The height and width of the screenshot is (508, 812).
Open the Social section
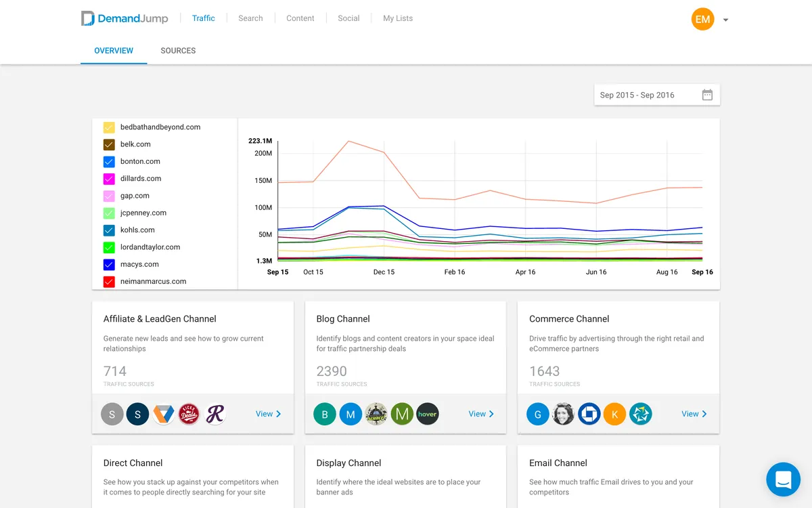tap(348, 18)
